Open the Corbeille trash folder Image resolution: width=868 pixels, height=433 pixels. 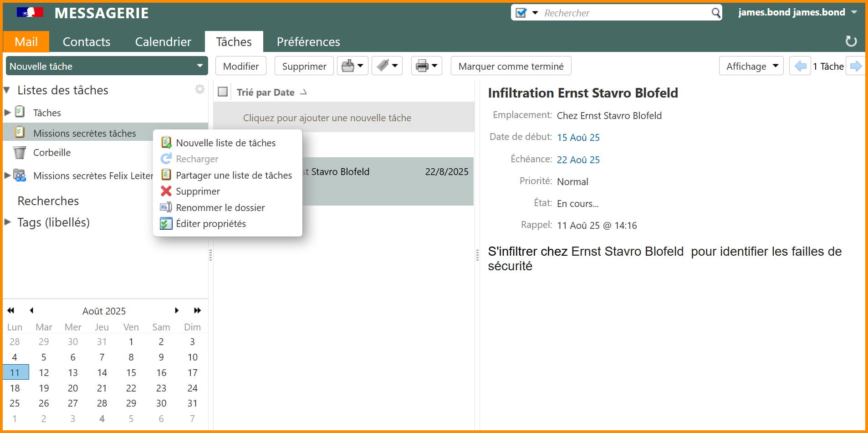point(51,153)
